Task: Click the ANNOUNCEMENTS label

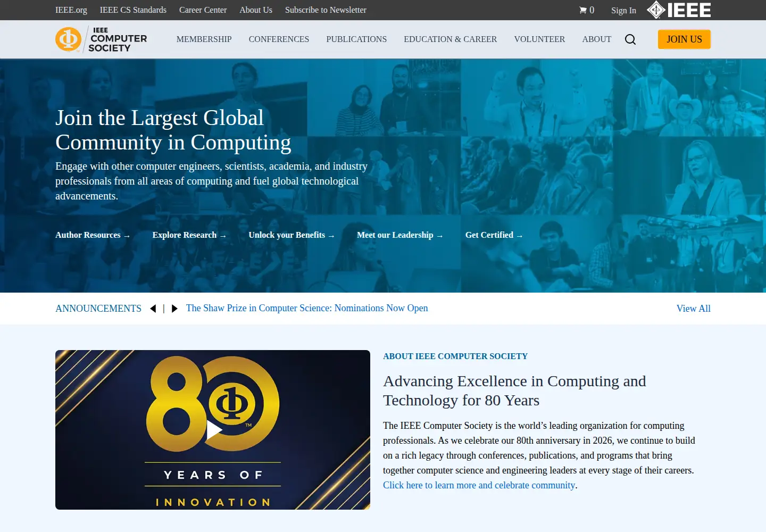Action: coord(98,309)
